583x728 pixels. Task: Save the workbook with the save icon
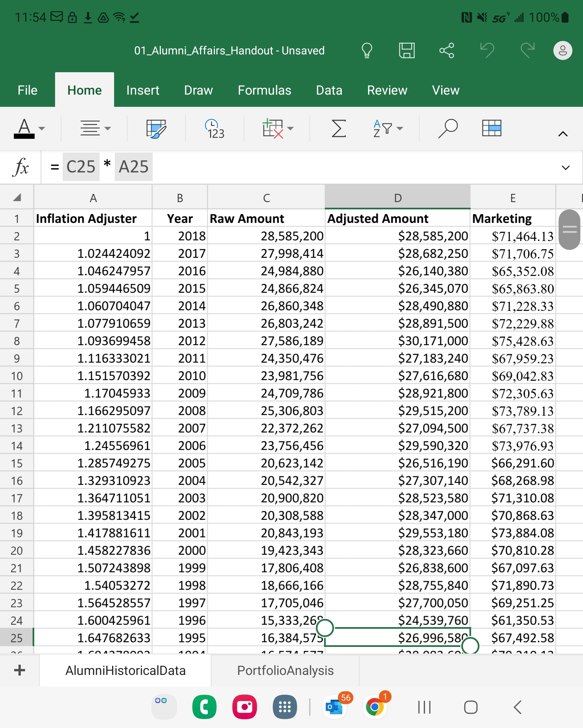(x=407, y=50)
